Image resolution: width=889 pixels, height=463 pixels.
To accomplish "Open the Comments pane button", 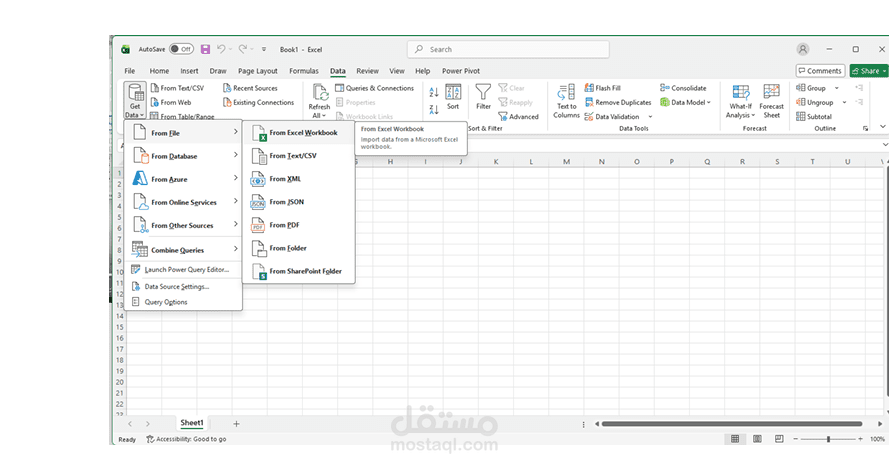I will point(820,71).
